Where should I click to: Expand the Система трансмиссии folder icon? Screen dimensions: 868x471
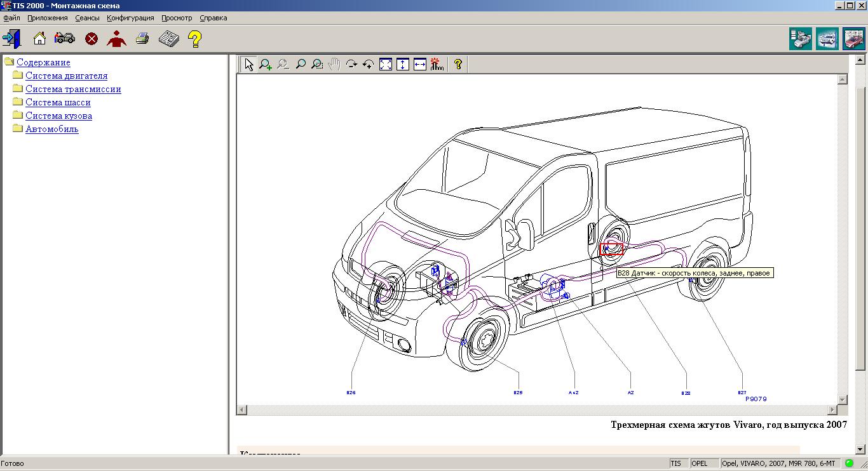pos(18,88)
